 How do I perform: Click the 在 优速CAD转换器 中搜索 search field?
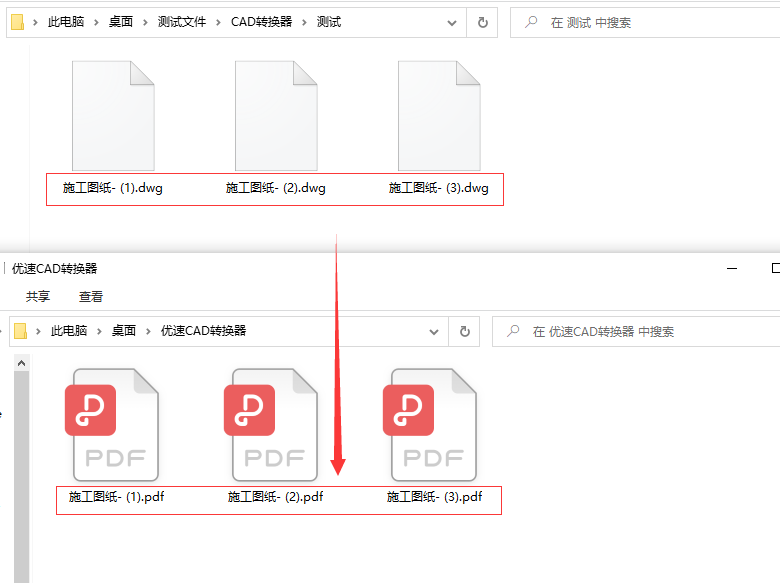pos(636,331)
